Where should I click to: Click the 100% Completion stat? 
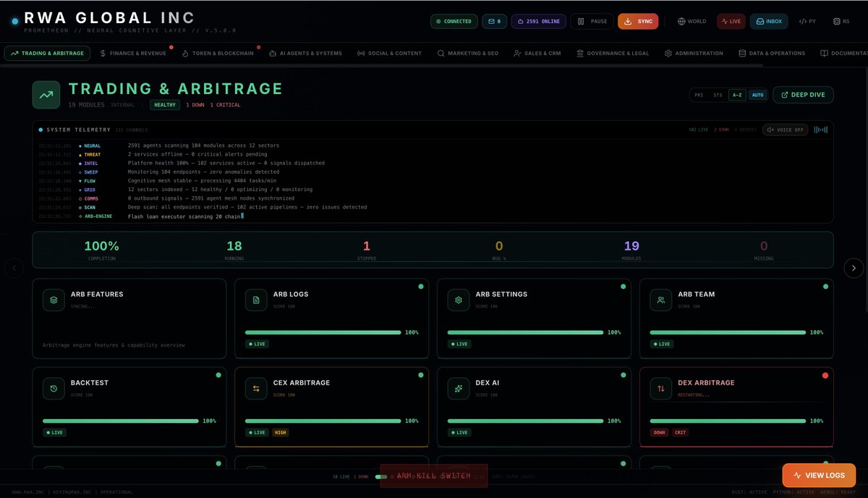(x=101, y=250)
